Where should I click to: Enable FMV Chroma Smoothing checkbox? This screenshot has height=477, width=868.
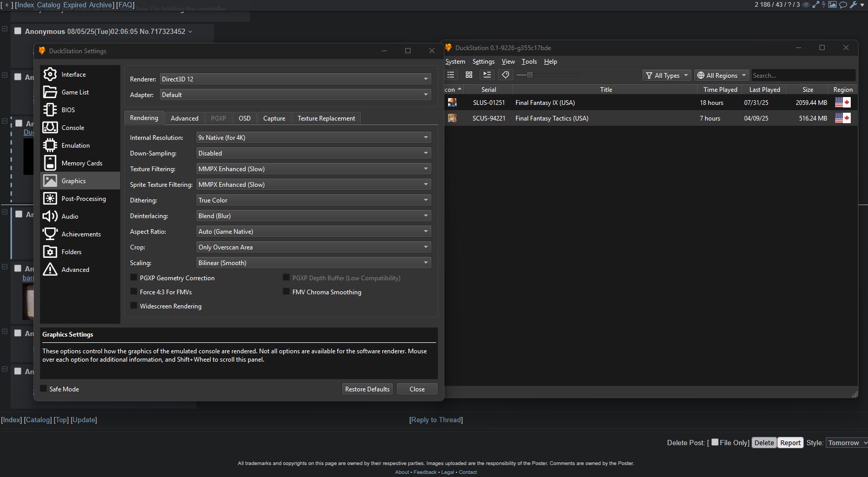coord(286,292)
